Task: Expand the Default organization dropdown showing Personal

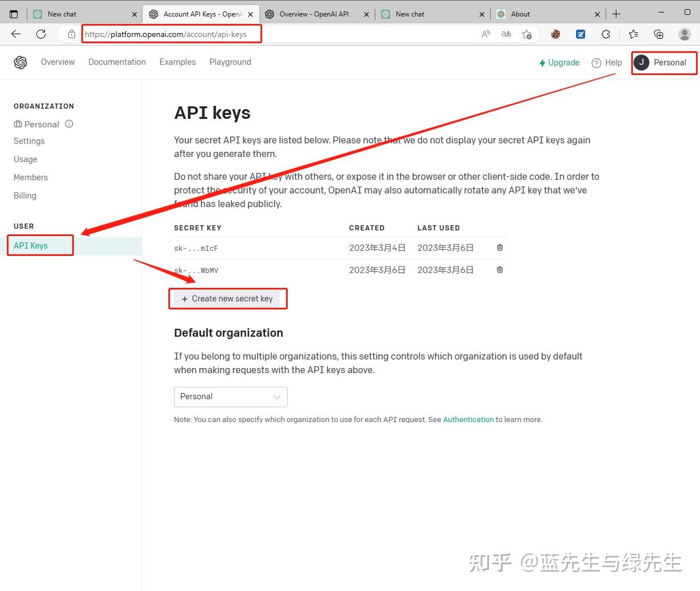Action: click(x=230, y=396)
